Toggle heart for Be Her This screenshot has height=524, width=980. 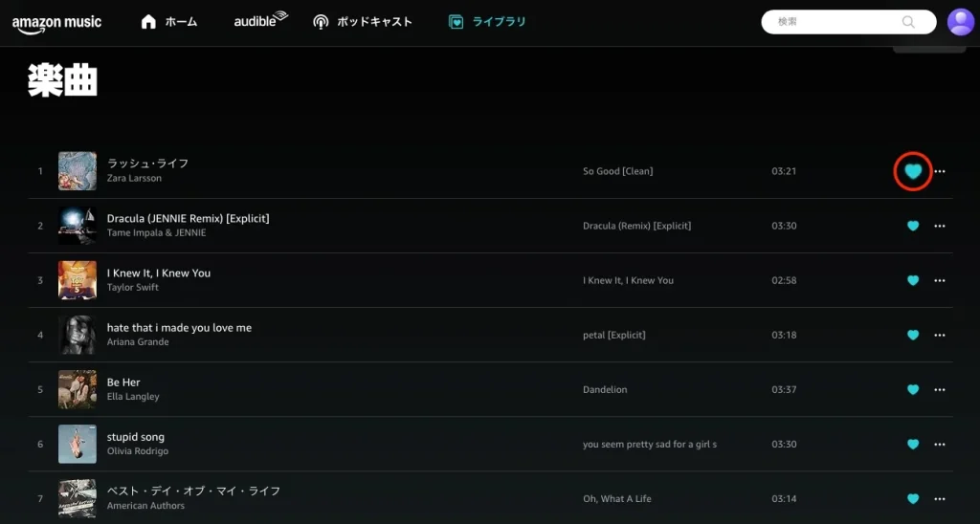coord(913,390)
